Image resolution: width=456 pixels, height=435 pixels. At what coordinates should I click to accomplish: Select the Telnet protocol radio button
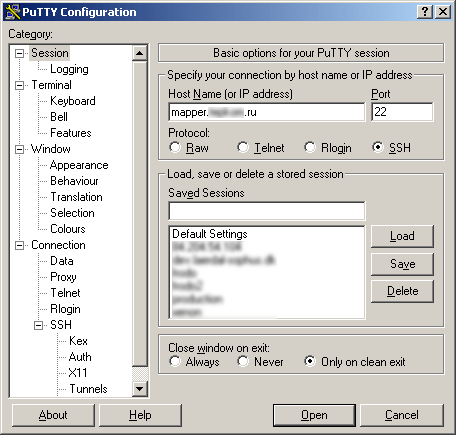[x=243, y=147]
